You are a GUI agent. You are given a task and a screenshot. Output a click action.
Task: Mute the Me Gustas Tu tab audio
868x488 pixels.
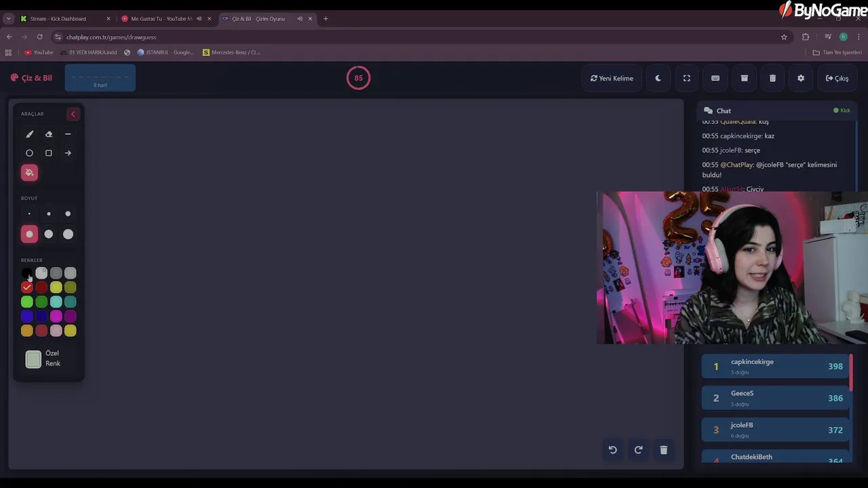click(199, 19)
